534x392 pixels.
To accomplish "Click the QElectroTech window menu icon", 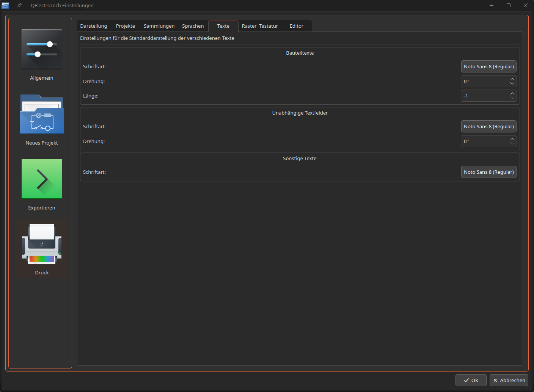I will click(x=5, y=5).
